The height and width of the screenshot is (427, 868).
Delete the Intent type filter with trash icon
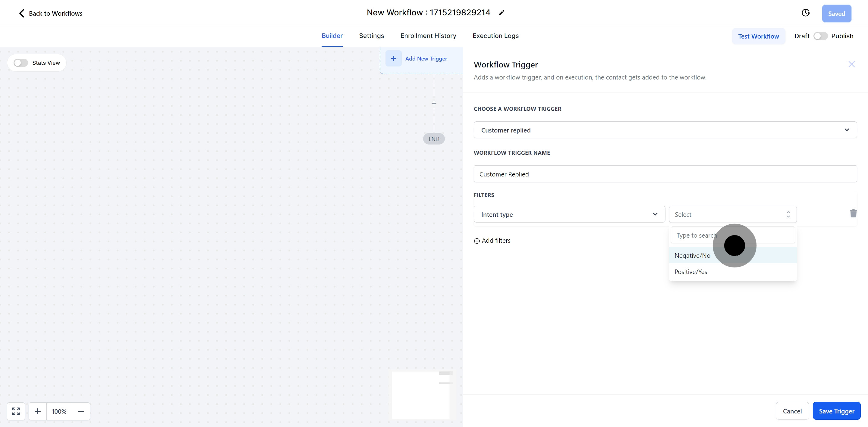853,213
